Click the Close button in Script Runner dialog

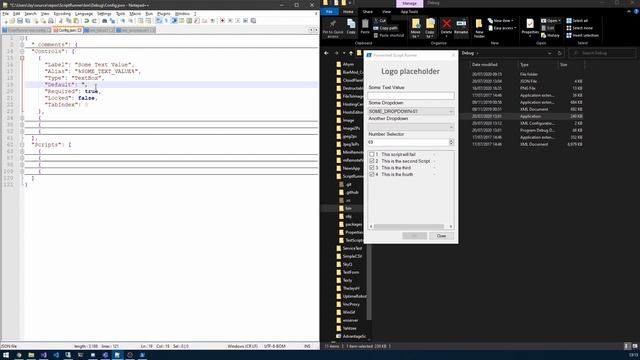click(x=441, y=236)
